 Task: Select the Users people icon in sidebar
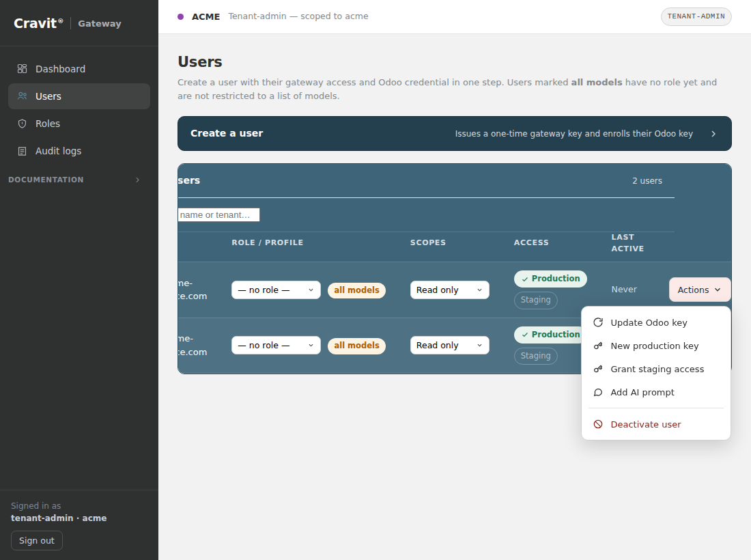[22, 96]
